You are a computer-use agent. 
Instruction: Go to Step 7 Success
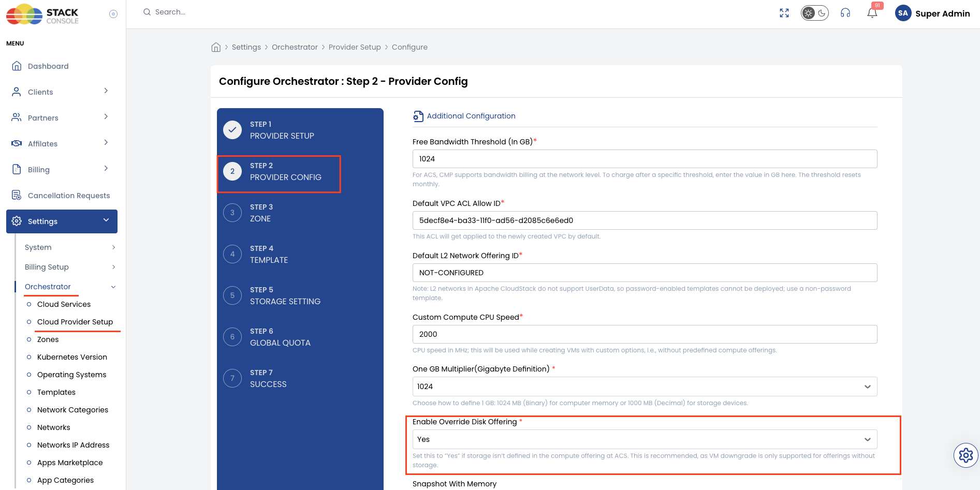point(268,378)
